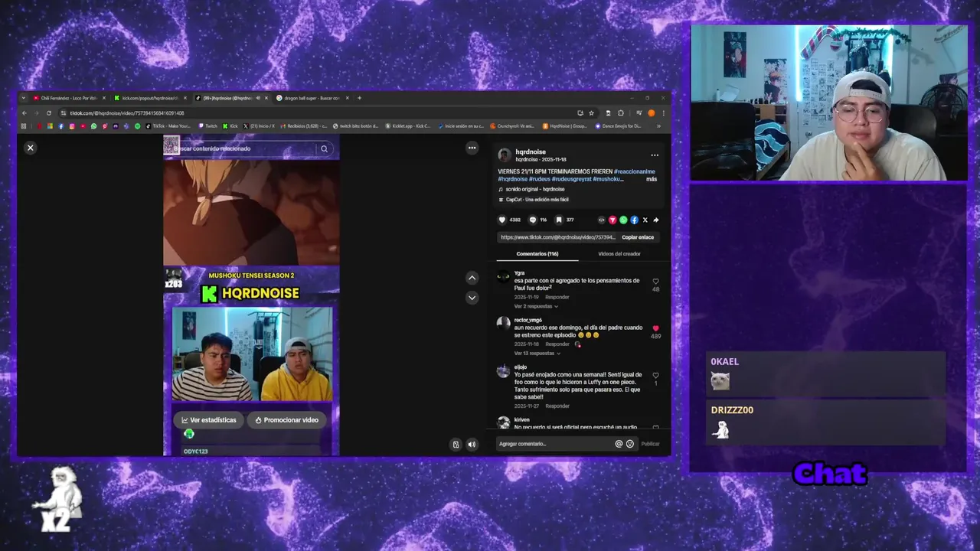Reload the page

[49, 113]
